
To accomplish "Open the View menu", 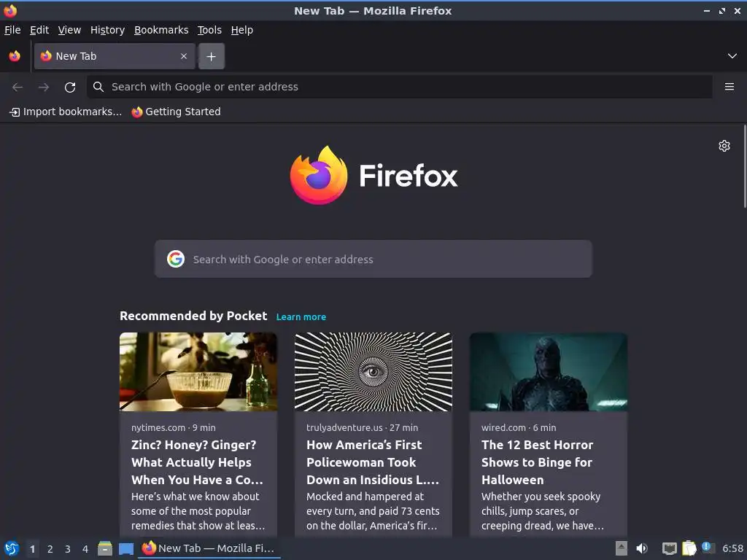I will click(x=69, y=30).
